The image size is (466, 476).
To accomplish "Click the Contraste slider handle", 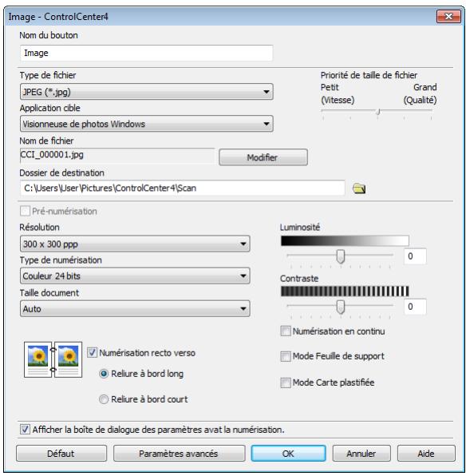I will [x=341, y=307].
